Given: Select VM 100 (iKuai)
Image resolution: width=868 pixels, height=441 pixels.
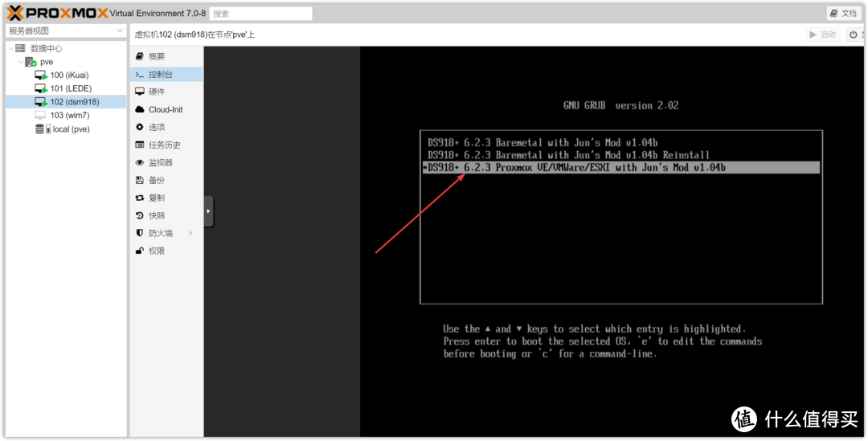Looking at the screenshot, I should (69, 76).
